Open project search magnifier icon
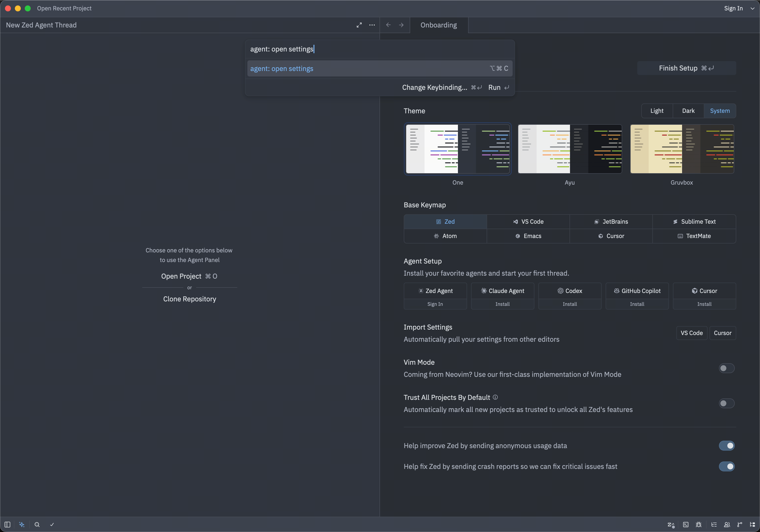The image size is (760, 532). [x=37, y=524]
